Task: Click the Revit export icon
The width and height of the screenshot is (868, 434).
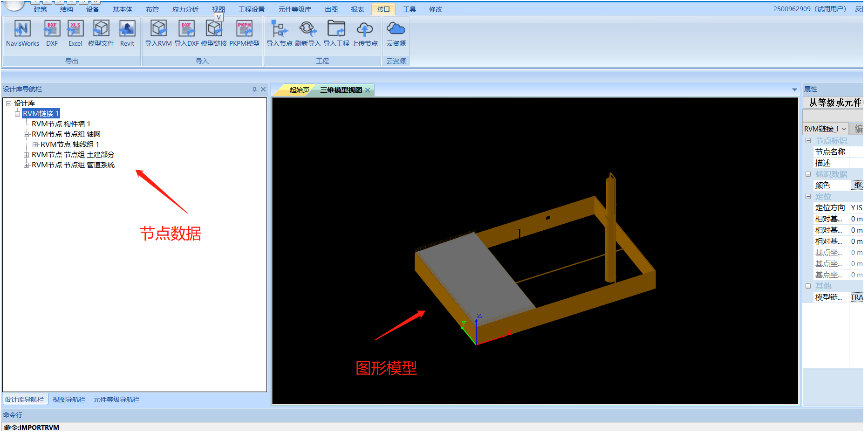Action: [x=127, y=29]
